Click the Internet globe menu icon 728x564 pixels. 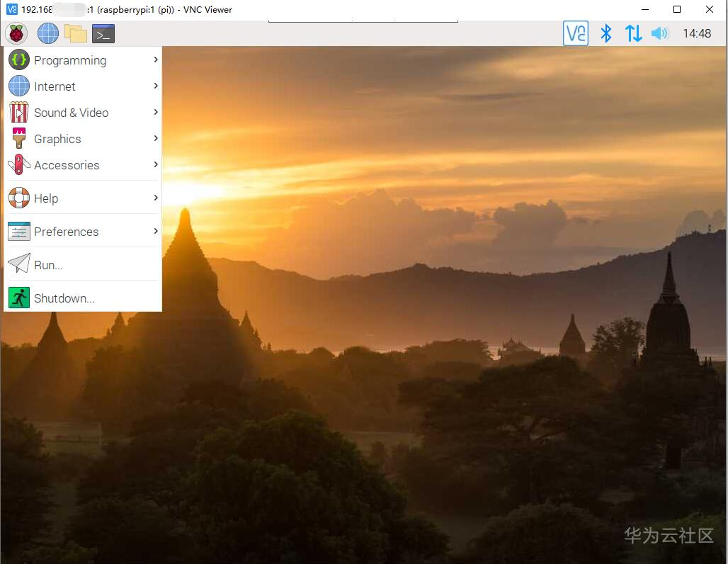19,86
